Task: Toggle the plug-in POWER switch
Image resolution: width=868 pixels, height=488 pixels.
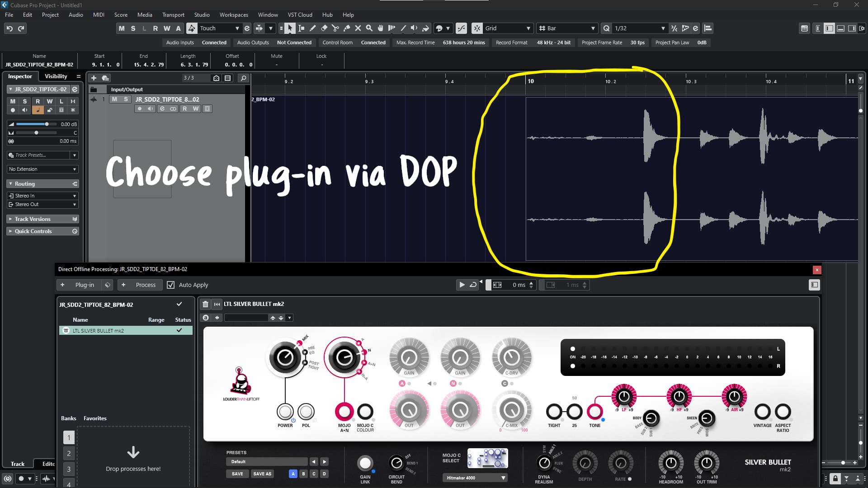Action: click(x=285, y=412)
